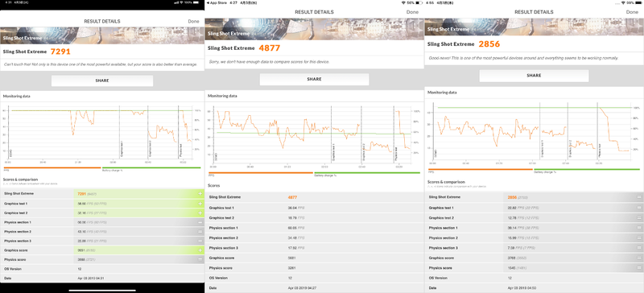The image size is (644, 293).
Task: Tap the banner image on the 4877 screen
Action: [314, 28]
